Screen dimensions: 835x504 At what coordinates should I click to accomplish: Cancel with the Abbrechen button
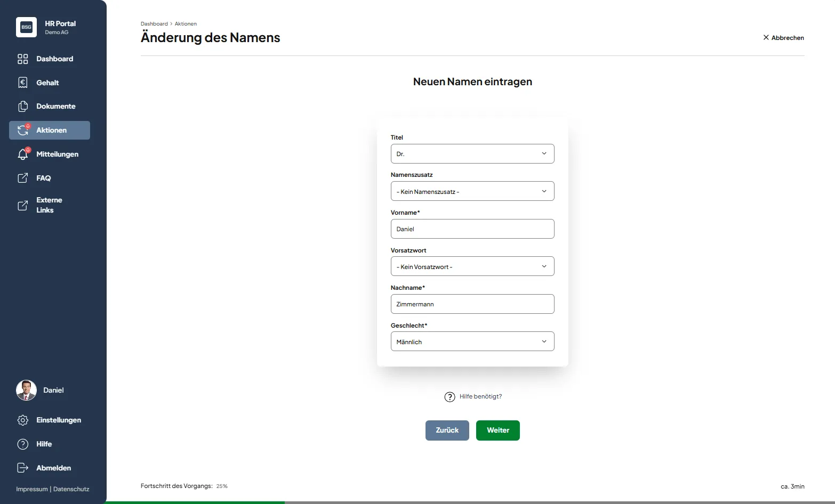pos(783,38)
